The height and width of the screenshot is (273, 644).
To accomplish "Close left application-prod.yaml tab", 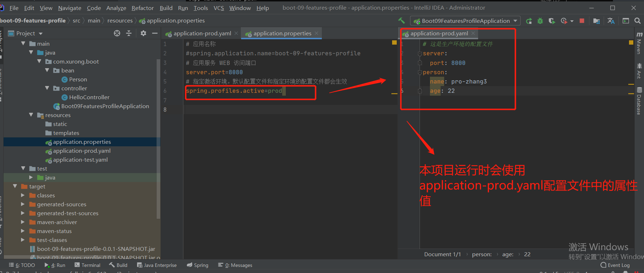I will pyautogui.click(x=236, y=33).
